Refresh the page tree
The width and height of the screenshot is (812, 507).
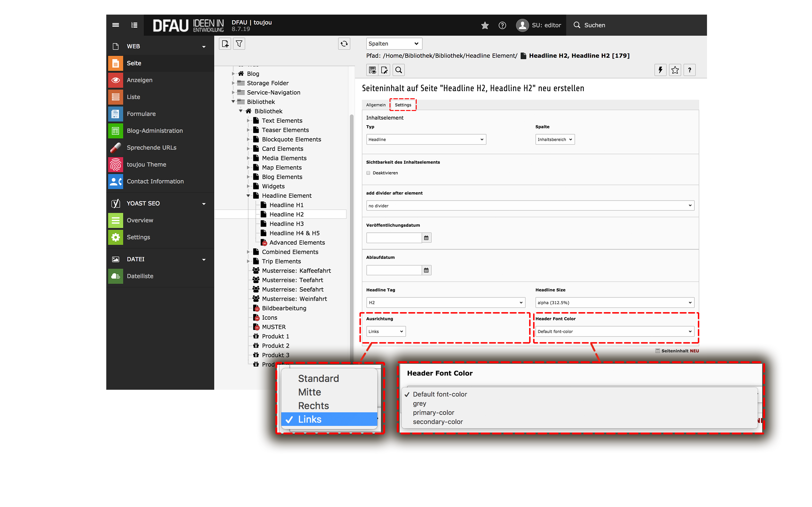pos(344,44)
